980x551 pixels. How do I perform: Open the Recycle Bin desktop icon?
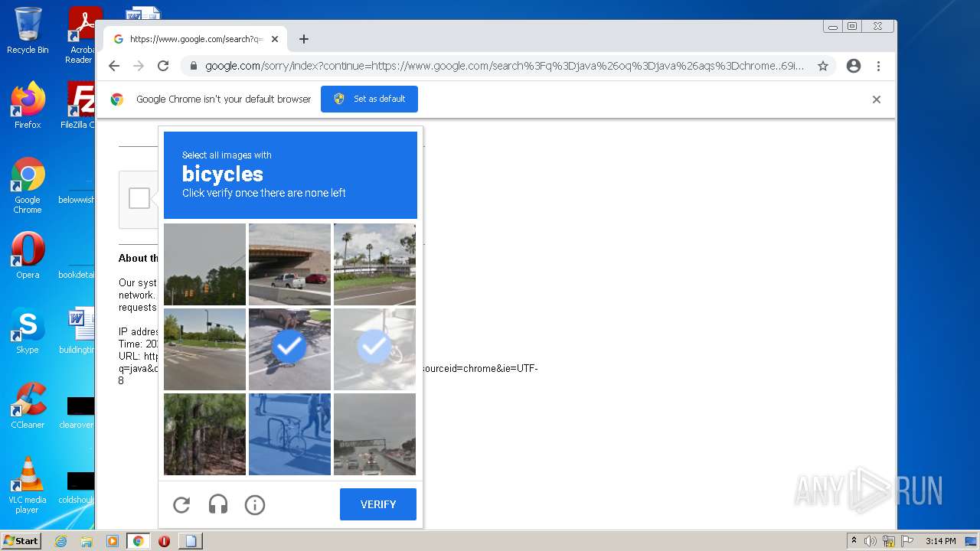point(28,31)
